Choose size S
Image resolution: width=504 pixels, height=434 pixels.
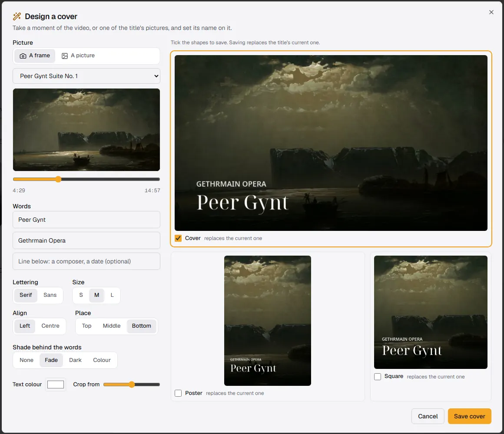tap(81, 295)
